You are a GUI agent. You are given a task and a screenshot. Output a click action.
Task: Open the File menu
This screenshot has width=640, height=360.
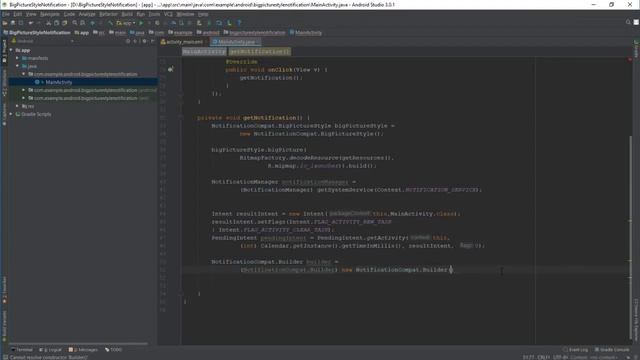click(x=6, y=14)
